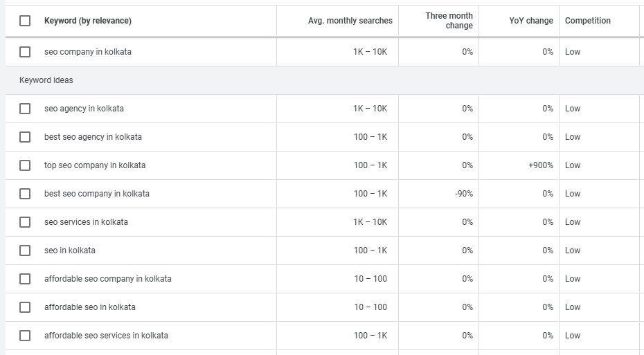Screen dimensions: 644x355
Task: Sort by Avg. monthly searches column
Action: (350, 21)
